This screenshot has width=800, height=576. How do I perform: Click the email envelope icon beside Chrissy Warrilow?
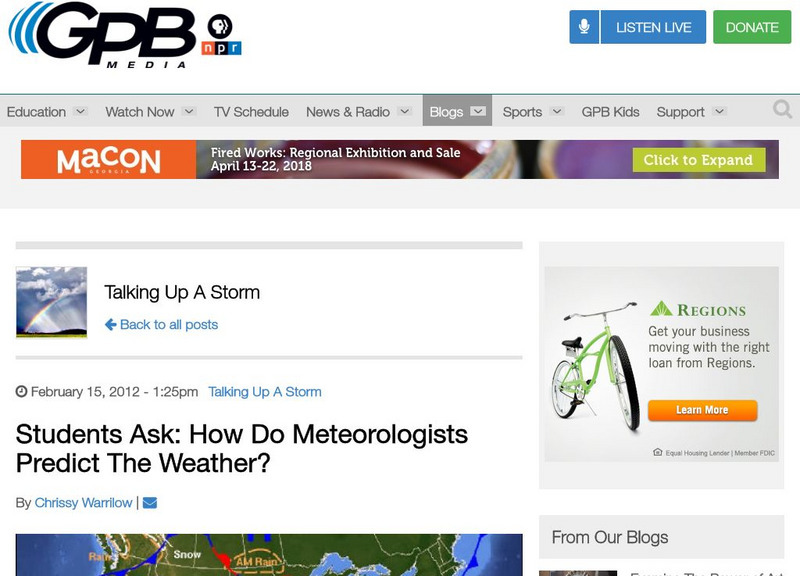click(149, 502)
